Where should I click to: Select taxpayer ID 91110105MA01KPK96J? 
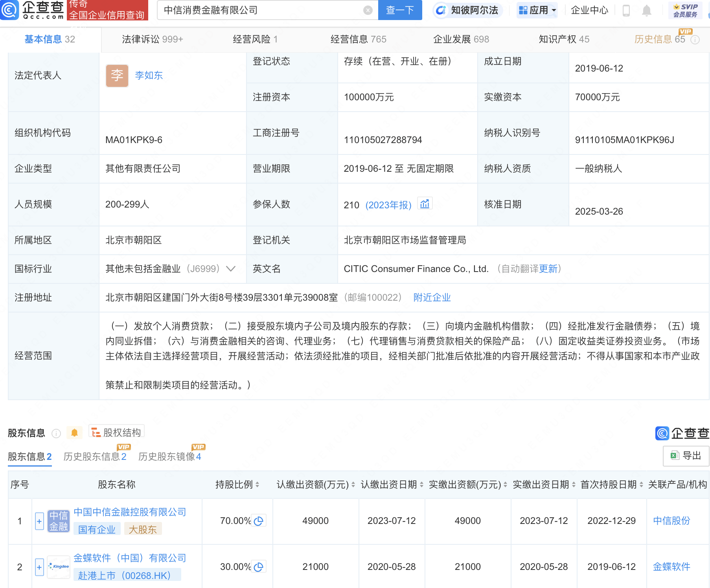tap(625, 140)
